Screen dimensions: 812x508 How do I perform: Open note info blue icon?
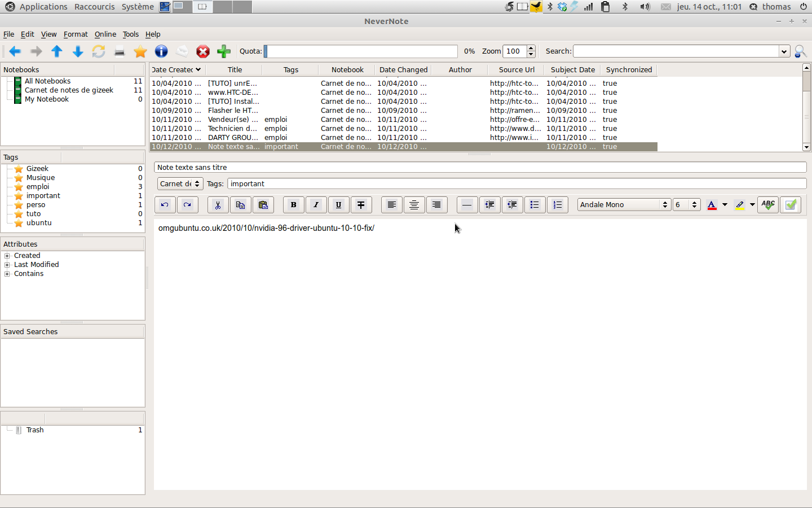(x=161, y=51)
